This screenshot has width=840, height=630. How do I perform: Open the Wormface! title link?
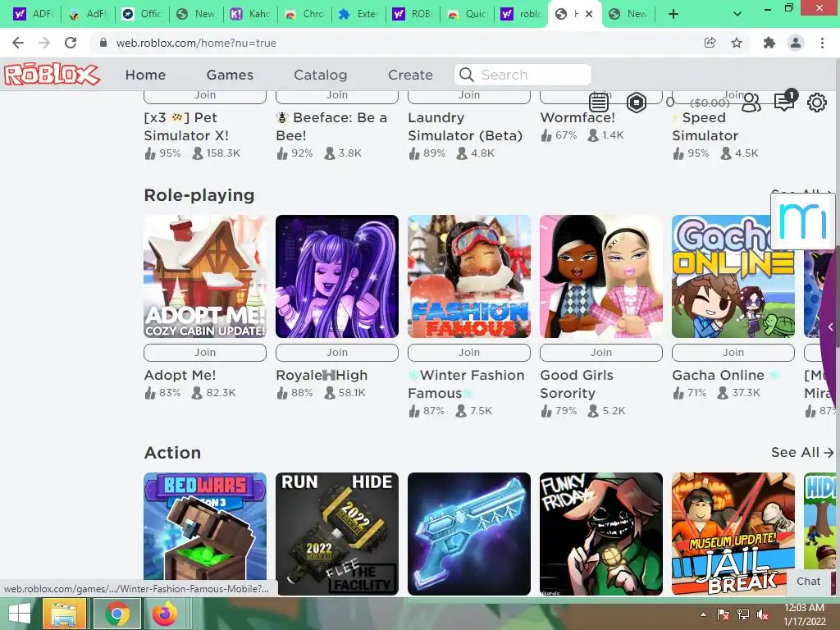point(577,117)
